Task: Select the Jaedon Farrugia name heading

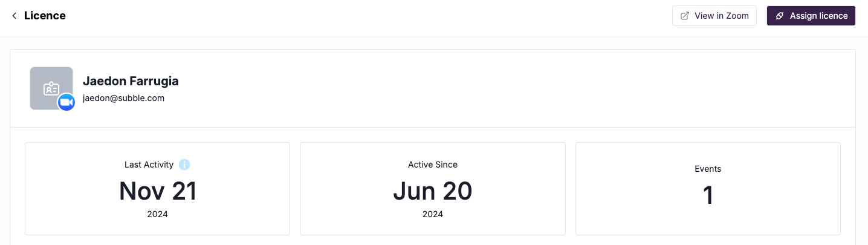Action: tap(131, 81)
